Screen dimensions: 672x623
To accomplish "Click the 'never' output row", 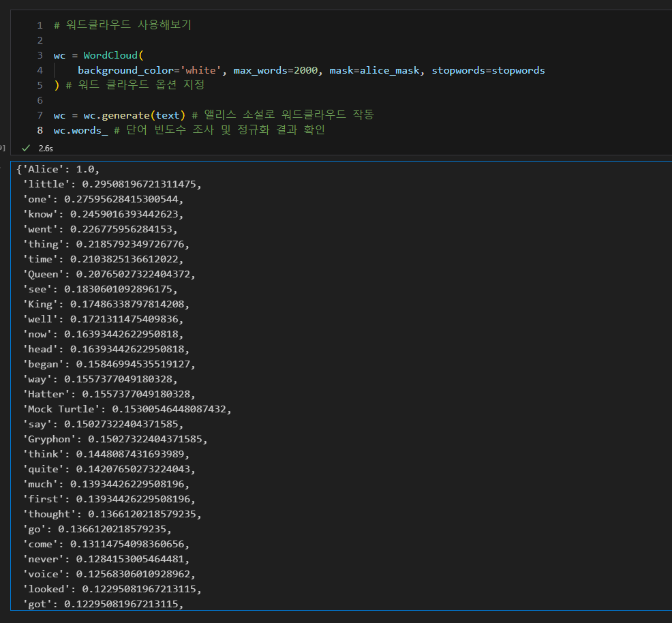I will [x=106, y=559].
